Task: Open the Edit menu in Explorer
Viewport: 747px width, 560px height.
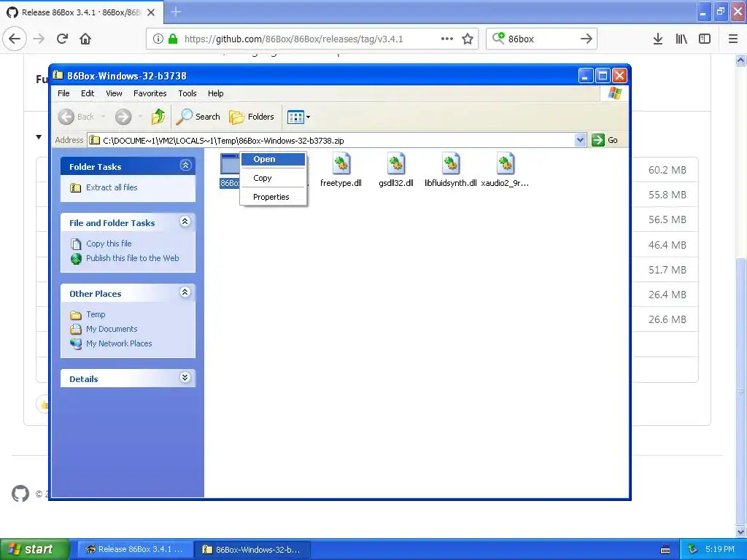Action: 88,93
